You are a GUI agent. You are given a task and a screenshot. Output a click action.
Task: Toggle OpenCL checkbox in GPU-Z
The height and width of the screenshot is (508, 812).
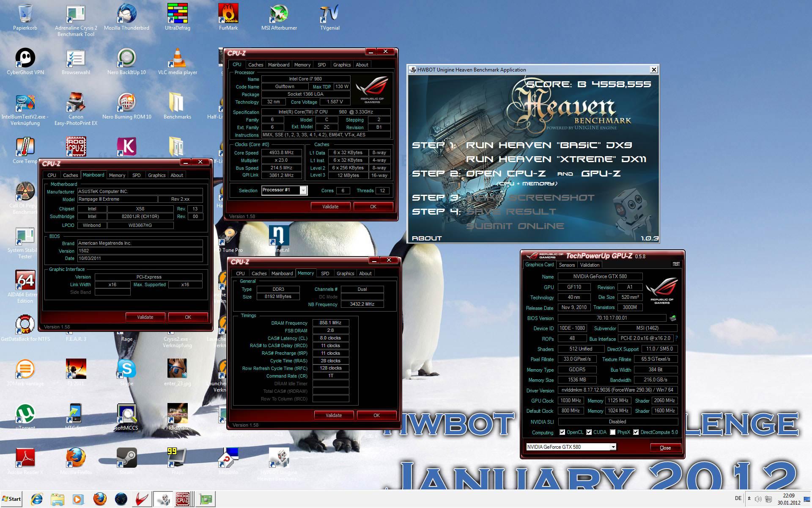tap(562, 432)
